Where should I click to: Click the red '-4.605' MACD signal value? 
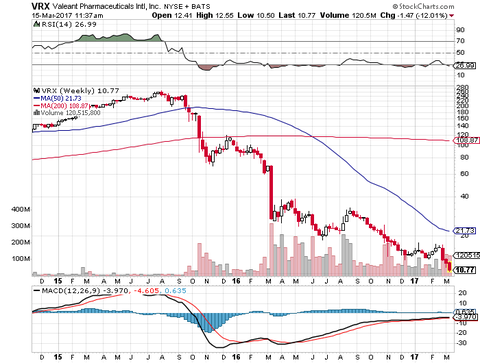click(147, 291)
